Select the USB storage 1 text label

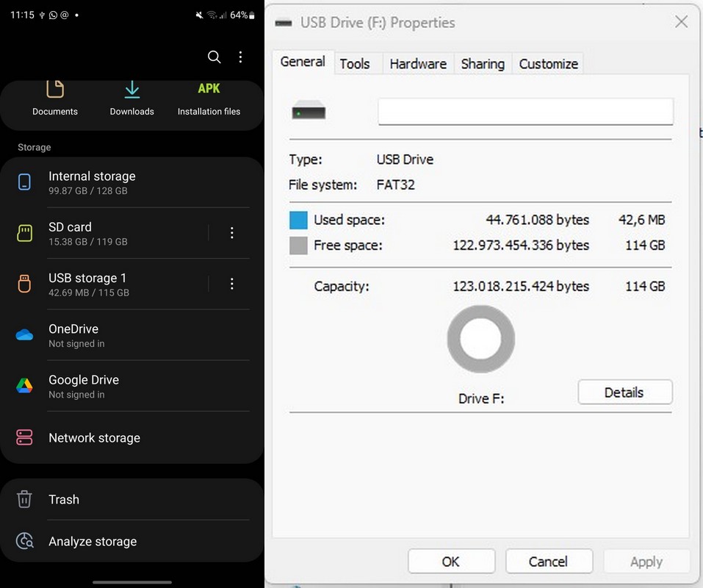[x=87, y=278]
